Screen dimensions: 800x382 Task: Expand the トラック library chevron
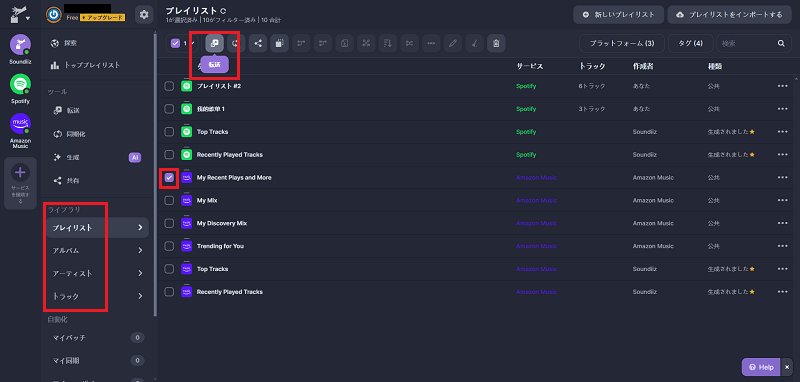tap(140, 296)
